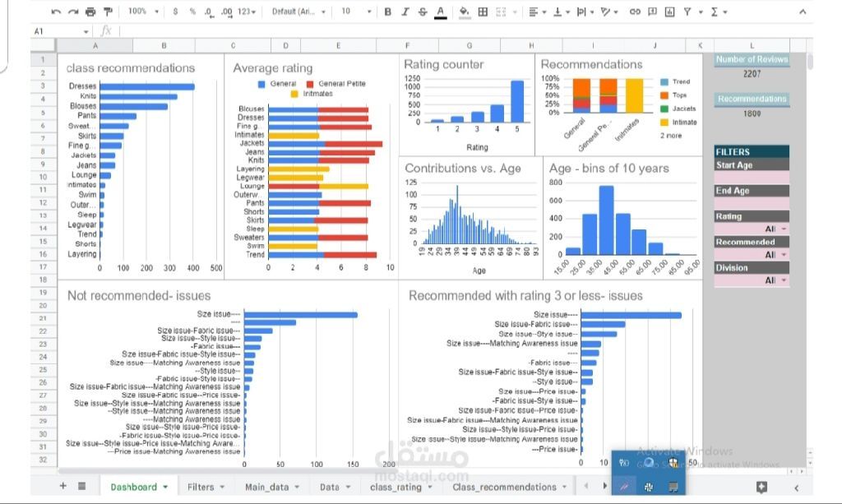This screenshot has width=842, height=504.
Task: Click the Insert chart icon
Action: [x=669, y=12]
